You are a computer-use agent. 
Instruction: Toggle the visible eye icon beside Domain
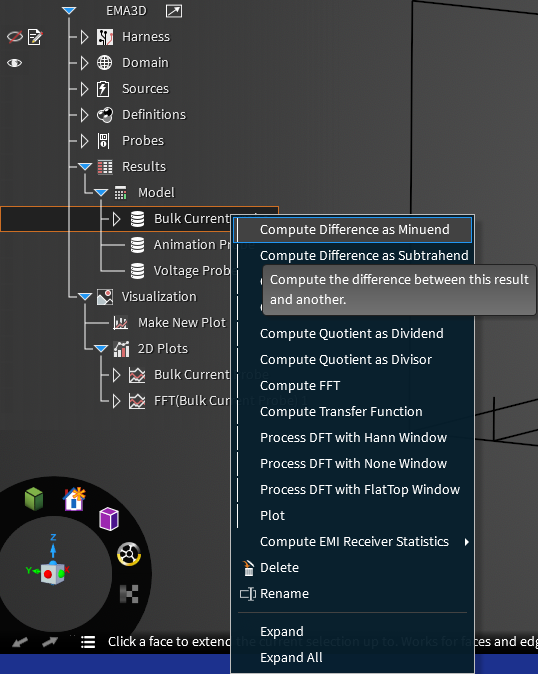coord(15,63)
